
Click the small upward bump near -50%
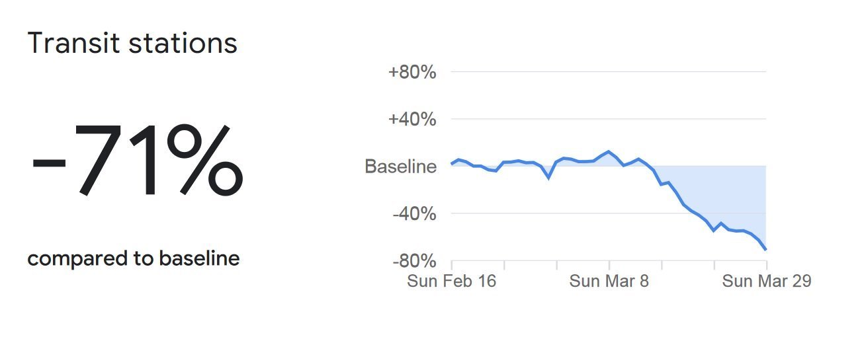721,223
